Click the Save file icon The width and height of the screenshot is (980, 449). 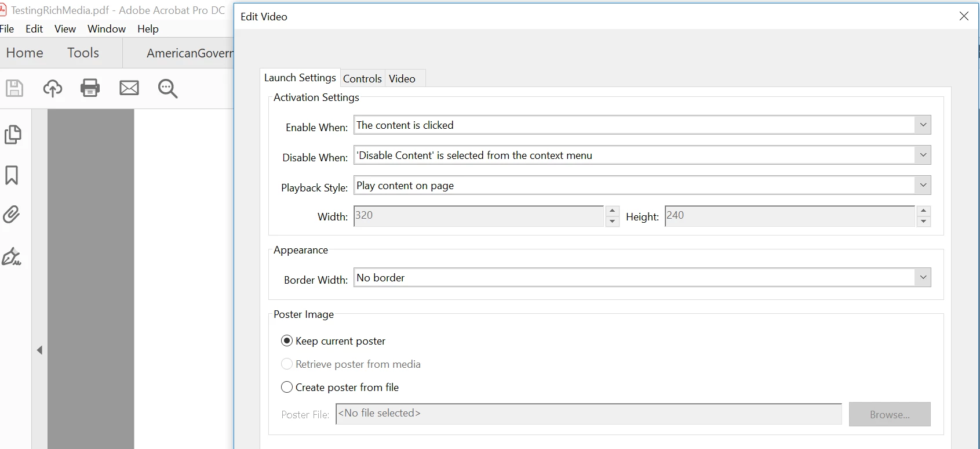pos(14,88)
